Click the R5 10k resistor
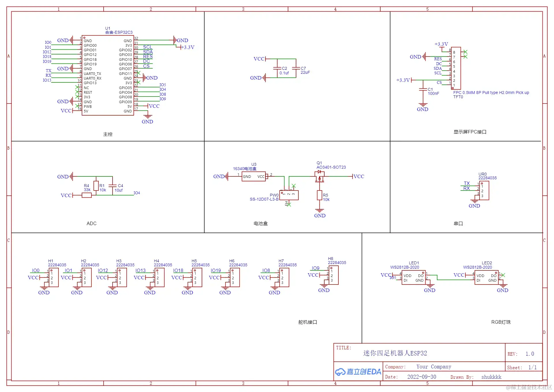Viewport: 554px width, 392px height. click(319, 195)
